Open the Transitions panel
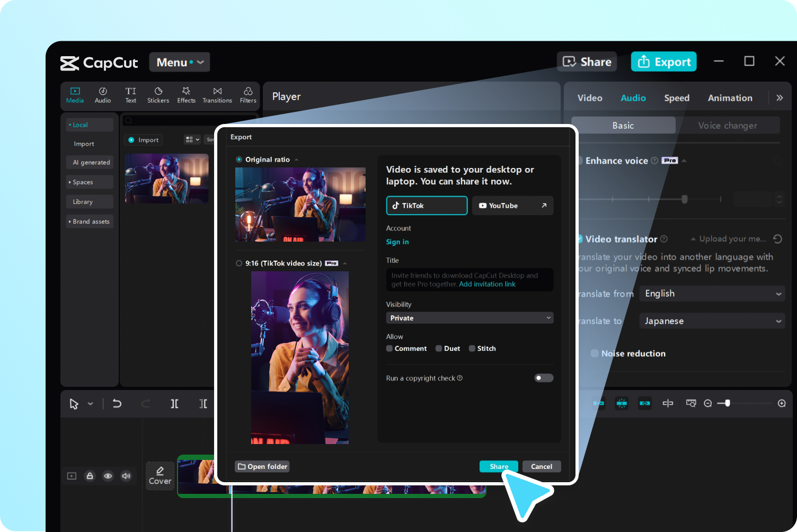 point(217,95)
